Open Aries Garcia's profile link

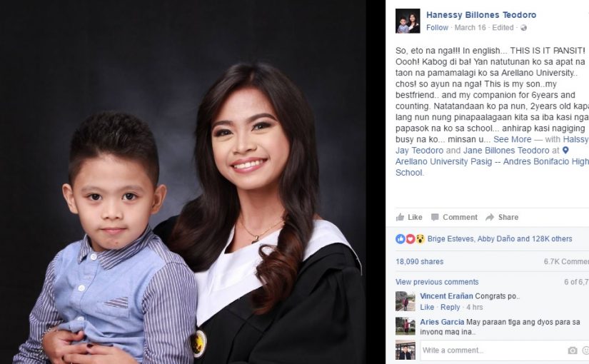click(x=442, y=322)
